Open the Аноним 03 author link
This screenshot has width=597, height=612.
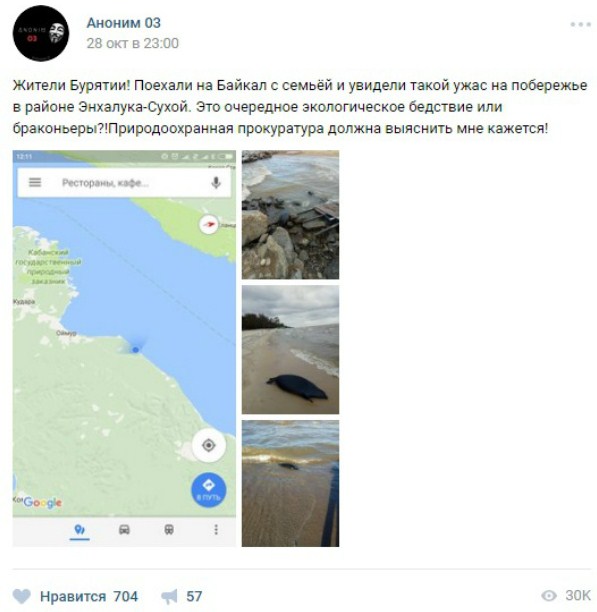(123, 23)
